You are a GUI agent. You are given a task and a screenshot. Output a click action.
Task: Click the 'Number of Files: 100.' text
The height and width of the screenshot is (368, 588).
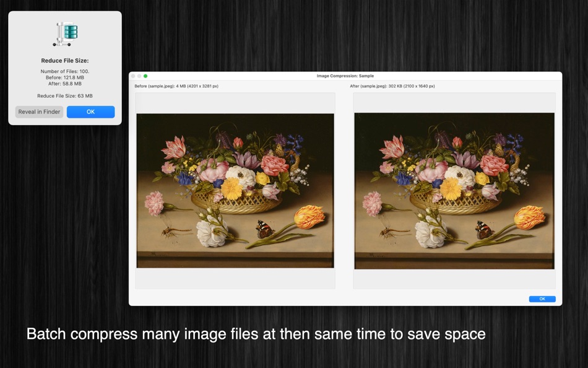click(x=65, y=71)
